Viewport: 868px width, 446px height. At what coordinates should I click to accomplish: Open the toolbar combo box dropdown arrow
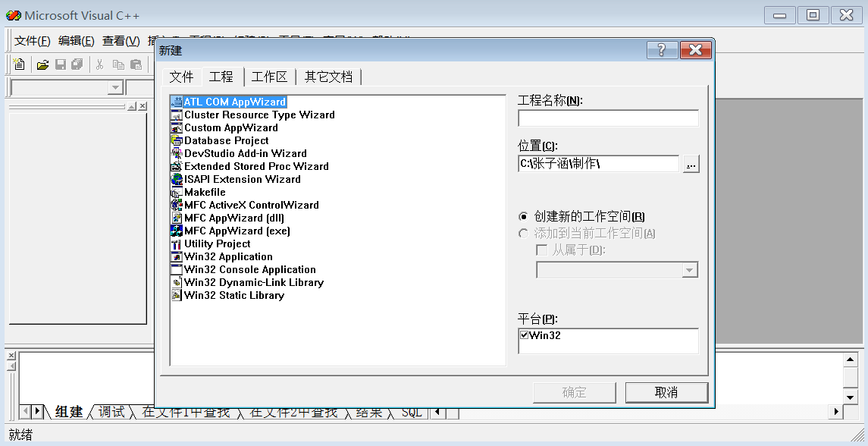click(115, 87)
